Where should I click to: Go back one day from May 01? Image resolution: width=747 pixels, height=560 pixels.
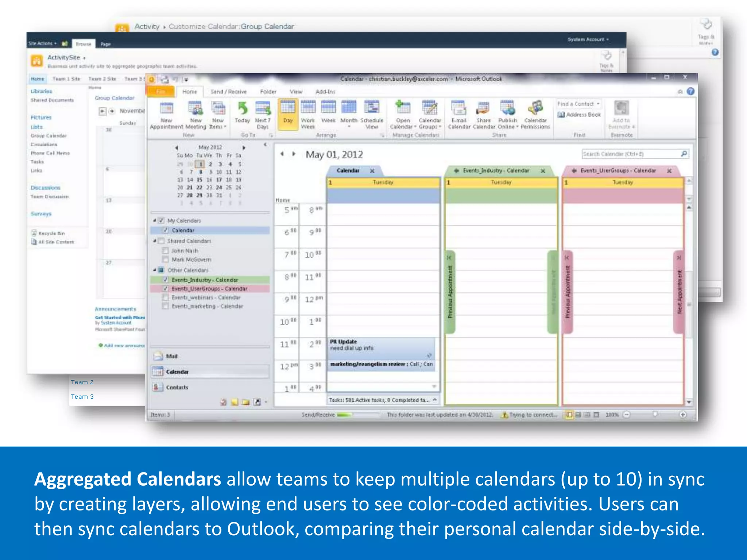click(x=282, y=154)
